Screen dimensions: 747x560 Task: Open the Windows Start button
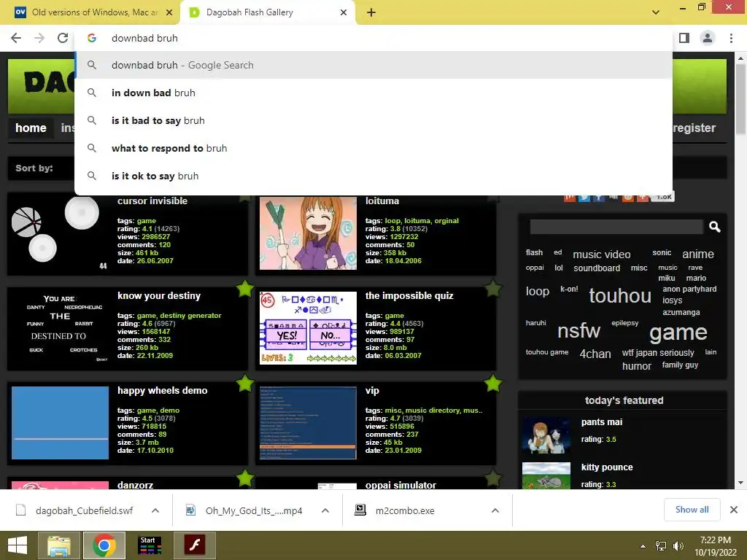coord(18,545)
